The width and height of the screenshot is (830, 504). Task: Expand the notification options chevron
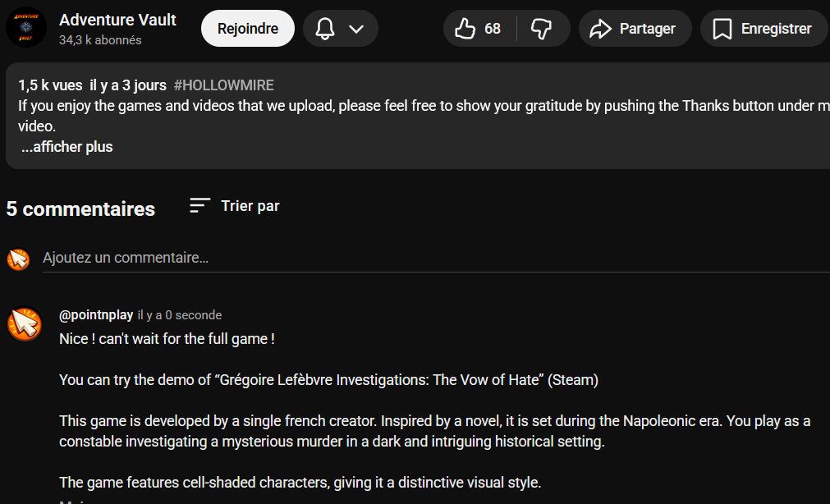click(356, 29)
